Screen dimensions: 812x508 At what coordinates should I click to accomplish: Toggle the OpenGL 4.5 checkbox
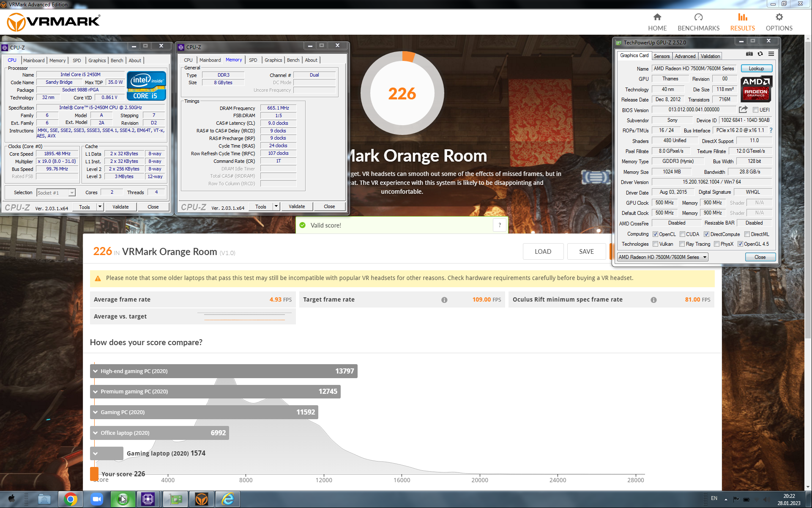pyautogui.click(x=740, y=244)
